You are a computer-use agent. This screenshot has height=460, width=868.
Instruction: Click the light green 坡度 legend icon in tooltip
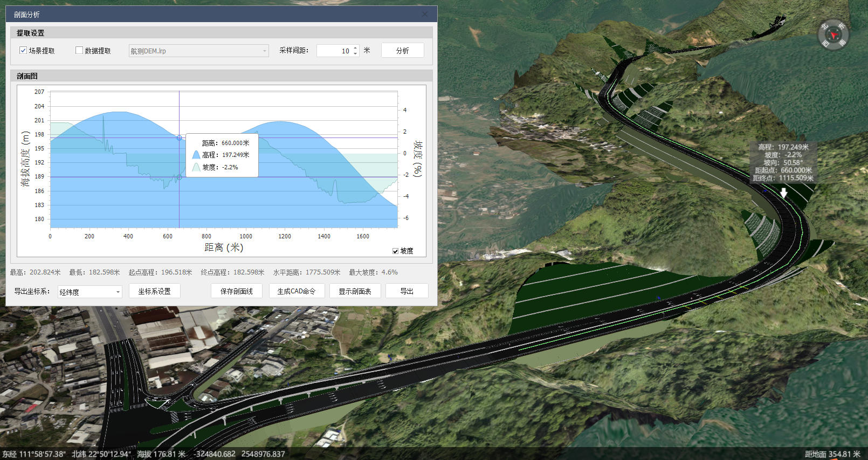click(x=196, y=167)
